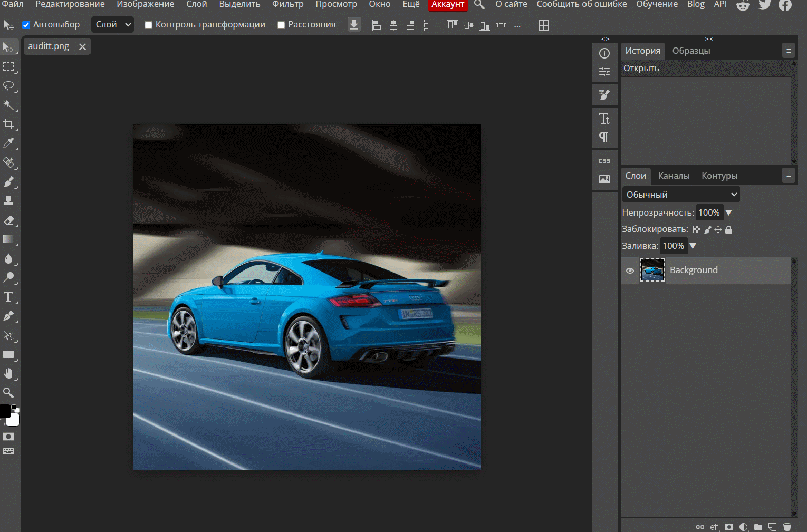Viewport: 807px width, 532px height.
Task: Switch to the Каналы tab
Action: point(674,176)
